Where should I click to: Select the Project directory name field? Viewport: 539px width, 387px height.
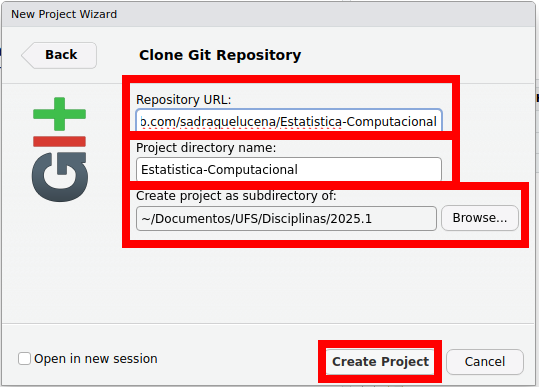[289, 169]
